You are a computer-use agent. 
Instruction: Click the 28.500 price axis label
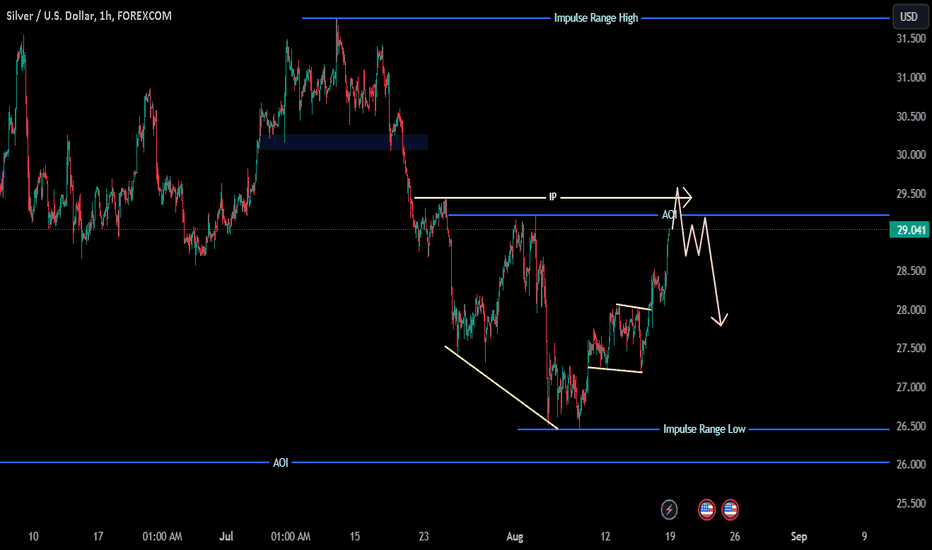click(910, 271)
